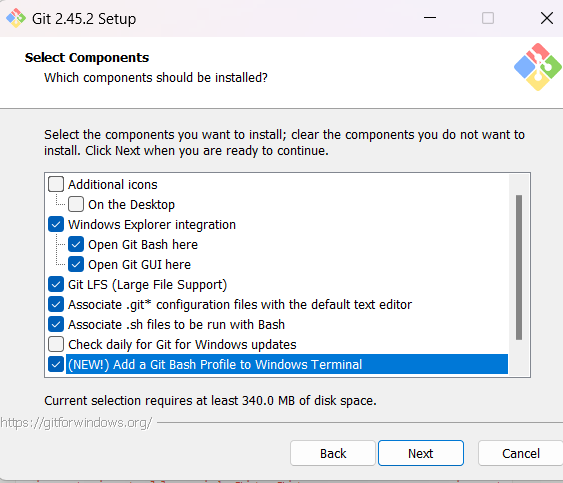Uncheck Windows Explorer integration
Screen dimensions: 563x483
[56, 224]
